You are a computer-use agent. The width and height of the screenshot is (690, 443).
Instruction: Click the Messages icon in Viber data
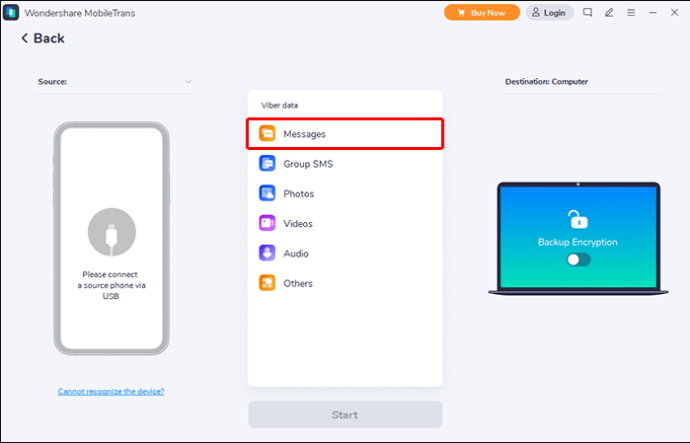[x=267, y=133]
